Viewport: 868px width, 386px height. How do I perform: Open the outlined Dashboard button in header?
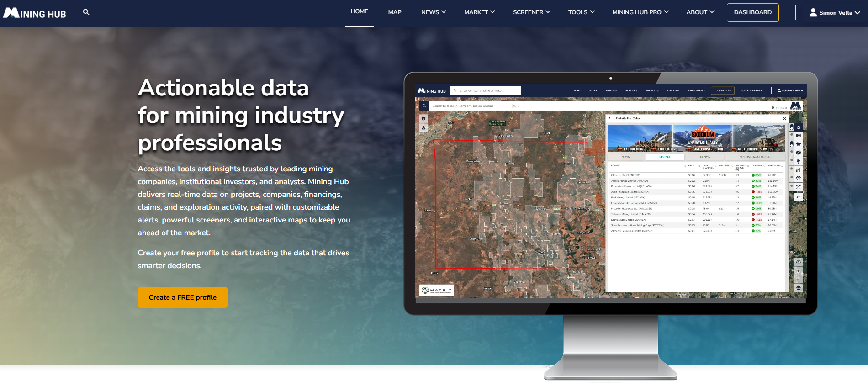pyautogui.click(x=752, y=12)
